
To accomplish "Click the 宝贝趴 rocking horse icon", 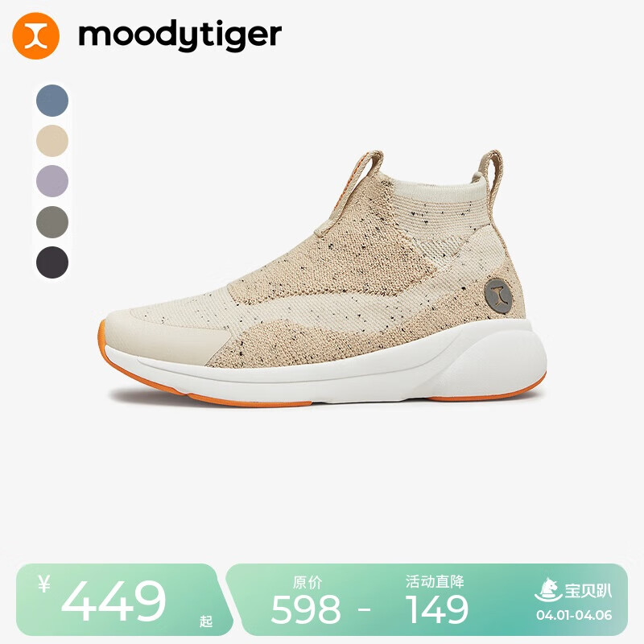I will point(548,589).
